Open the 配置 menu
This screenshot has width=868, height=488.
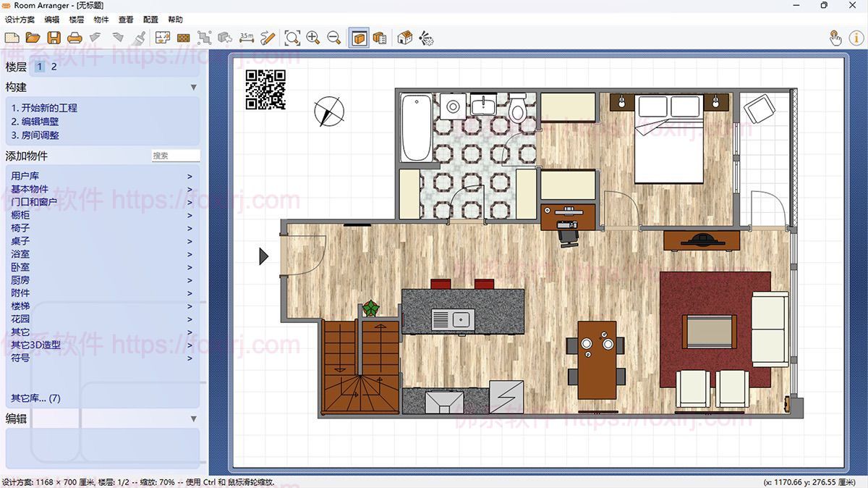[x=150, y=20]
